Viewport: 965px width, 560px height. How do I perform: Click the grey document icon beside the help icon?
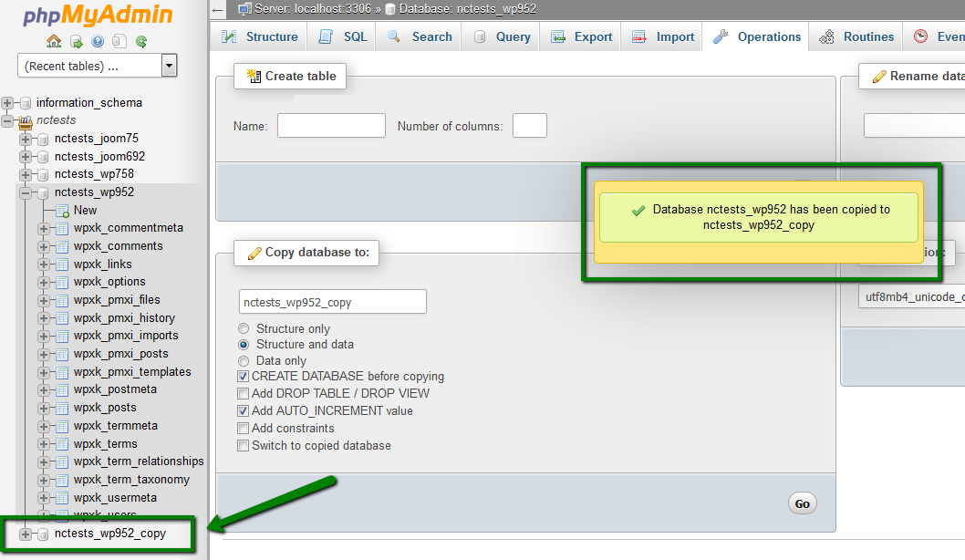pyautogui.click(x=119, y=41)
